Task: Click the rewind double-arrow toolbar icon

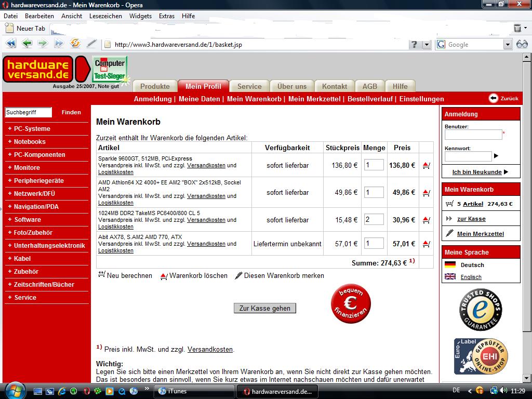Action: coord(11,44)
